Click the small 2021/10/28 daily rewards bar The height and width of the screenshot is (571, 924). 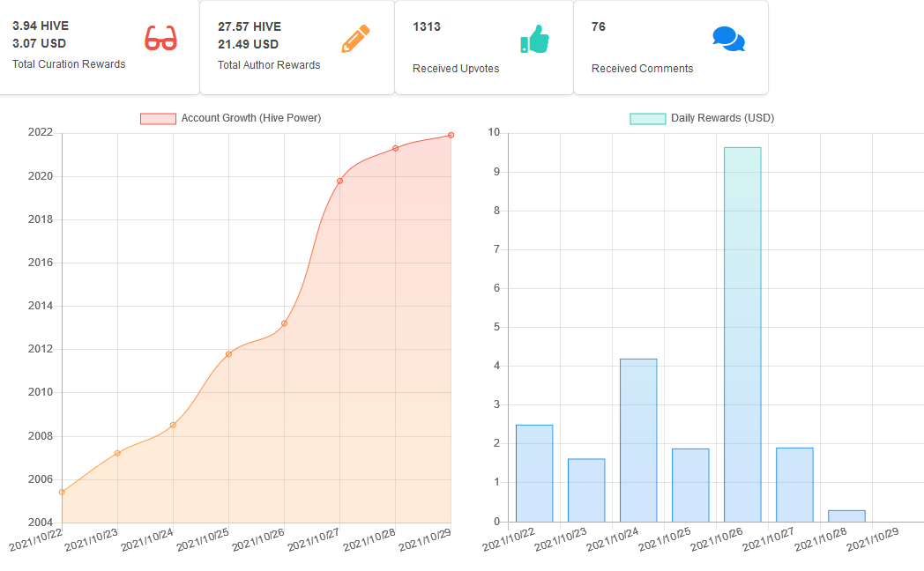[x=846, y=516]
